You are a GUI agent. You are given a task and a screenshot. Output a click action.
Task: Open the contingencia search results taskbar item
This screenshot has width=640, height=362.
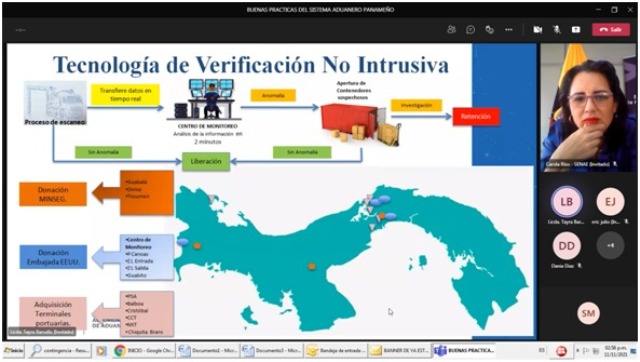pyautogui.click(x=60, y=351)
